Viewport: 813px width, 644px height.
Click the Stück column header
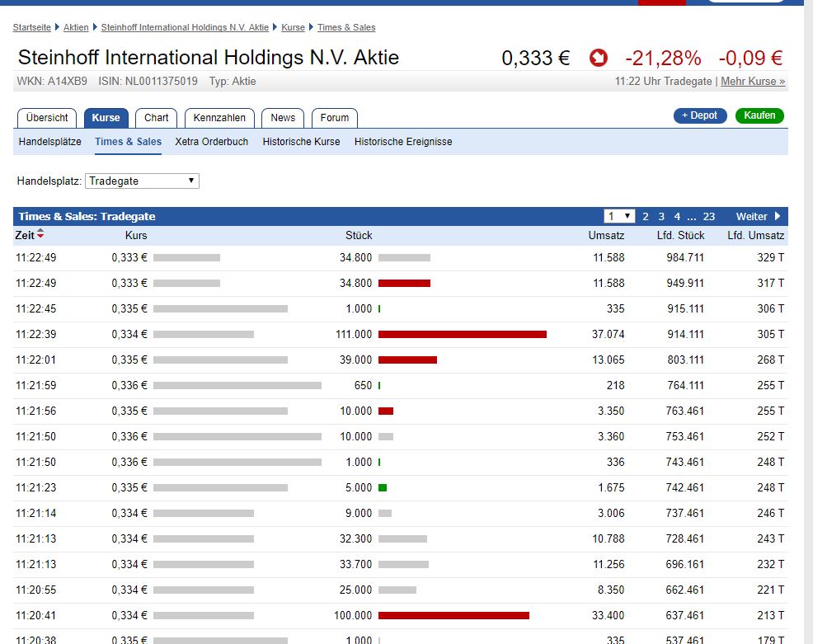point(359,235)
